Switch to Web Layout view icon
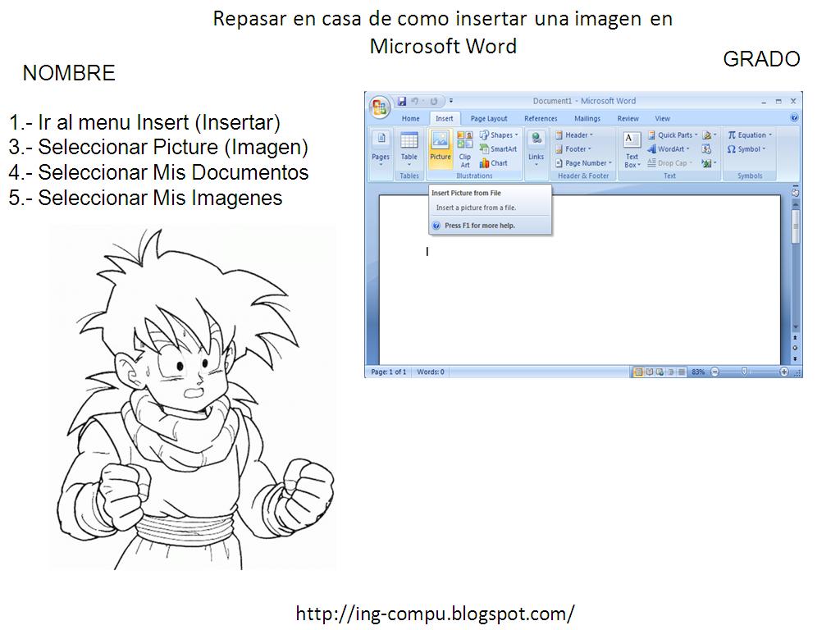Viewport: 840px width, 630px height. coord(660,372)
